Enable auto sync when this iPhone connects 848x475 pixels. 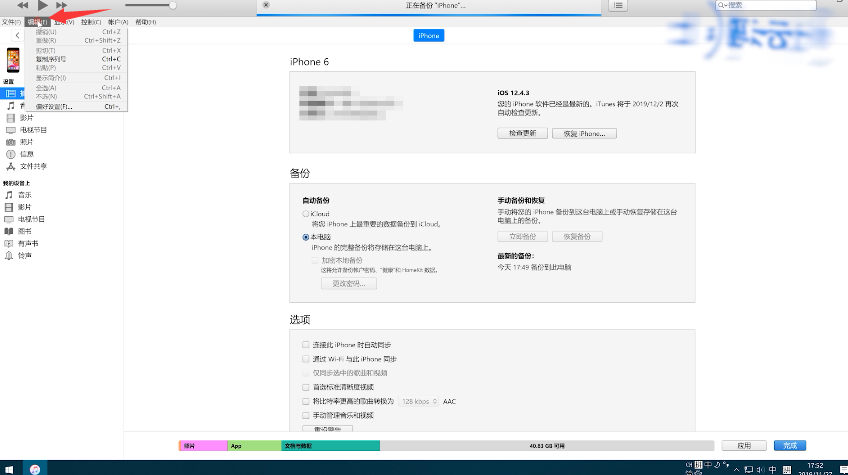tap(306, 345)
